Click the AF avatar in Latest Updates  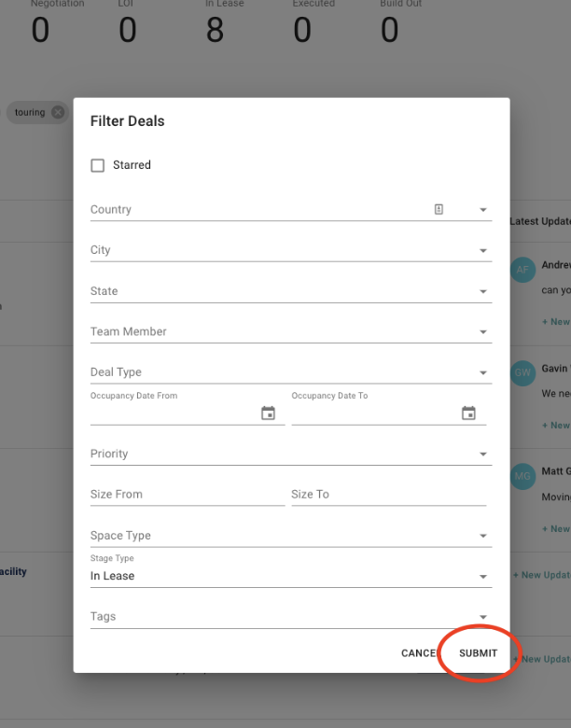tap(522, 270)
